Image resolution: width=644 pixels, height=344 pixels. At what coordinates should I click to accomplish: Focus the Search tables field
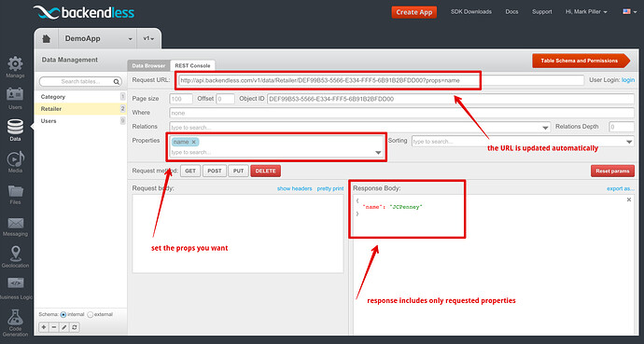[x=80, y=82]
